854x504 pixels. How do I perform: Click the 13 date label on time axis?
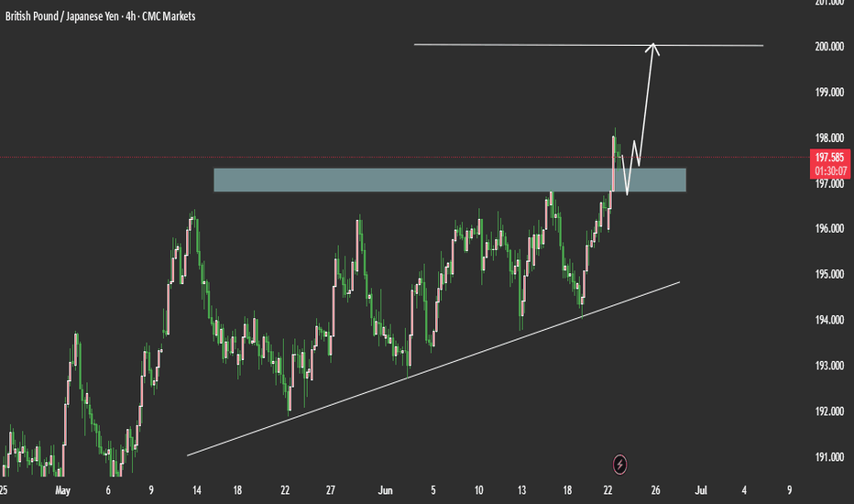[x=521, y=490]
